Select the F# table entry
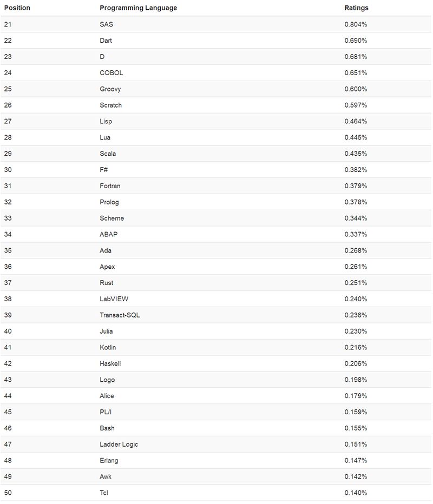 click(103, 170)
